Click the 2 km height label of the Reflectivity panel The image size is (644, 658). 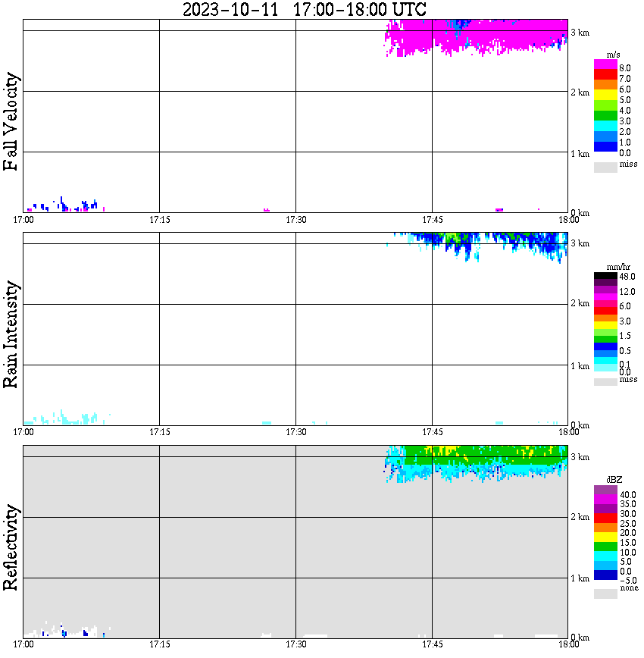tap(580, 516)
